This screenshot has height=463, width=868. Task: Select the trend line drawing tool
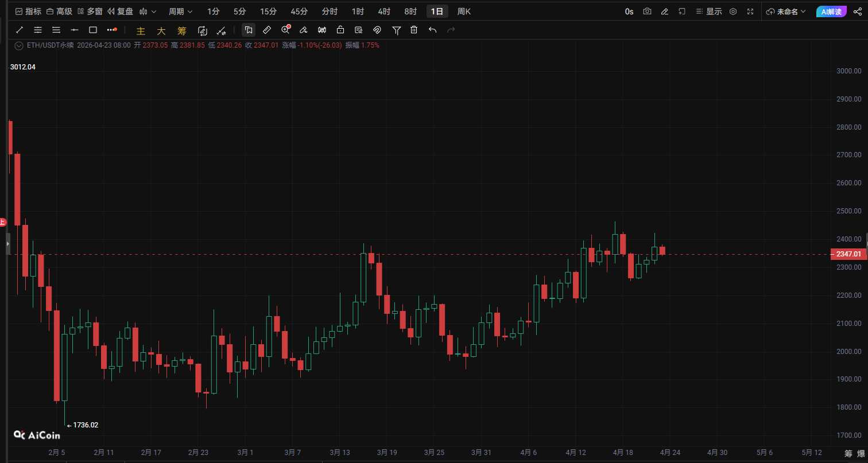(x=20, y=30)
